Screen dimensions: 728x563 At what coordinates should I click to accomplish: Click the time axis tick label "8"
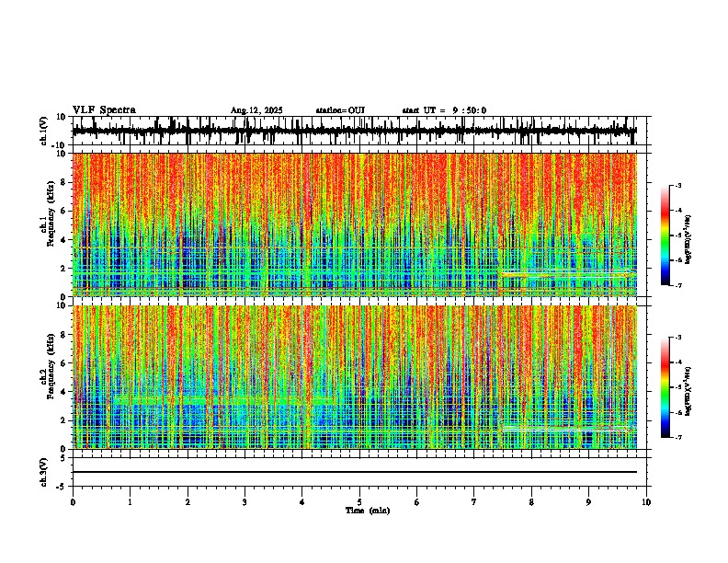[x=531, y=502]
